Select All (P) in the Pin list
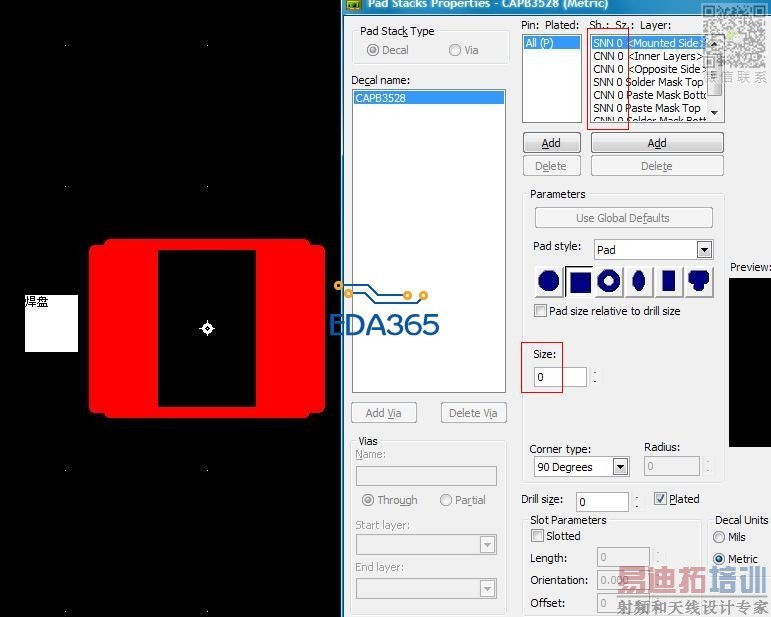 click(x=552, y=43)
